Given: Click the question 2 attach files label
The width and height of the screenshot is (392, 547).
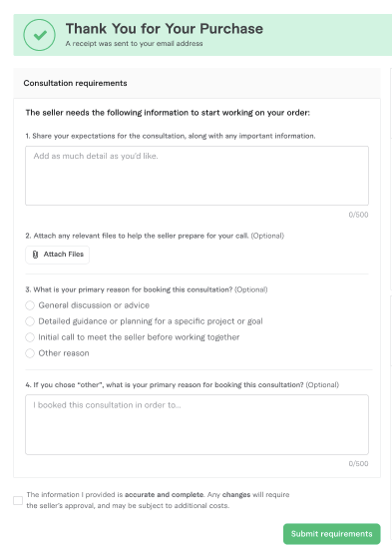Looking at the screenshot, I should pyautogui.click(x=155, y=236).
